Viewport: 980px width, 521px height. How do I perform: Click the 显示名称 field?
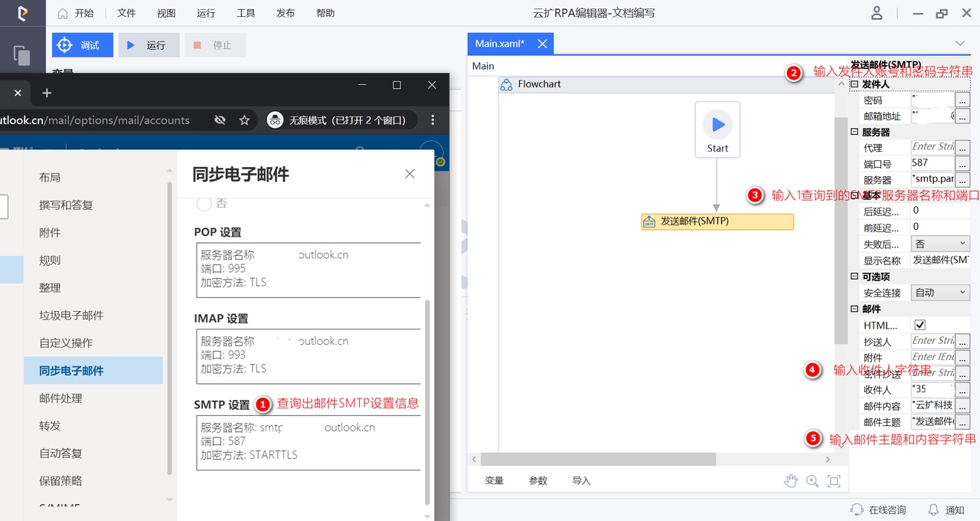tap(940, 260)
